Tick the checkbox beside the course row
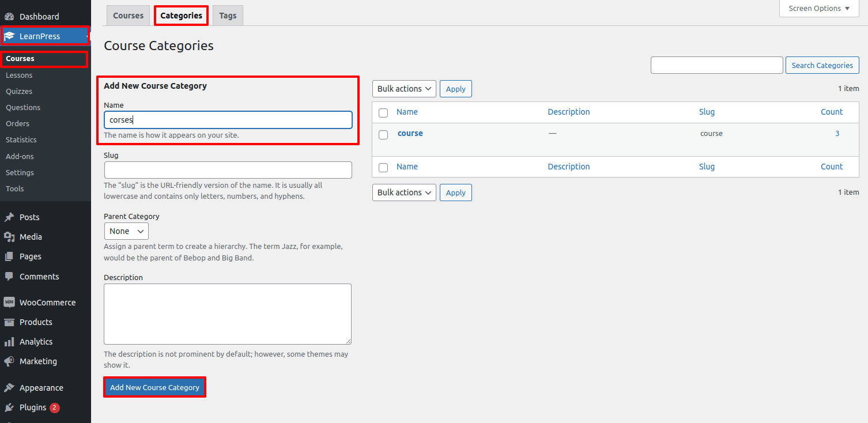Screen dimensions: 868x423 [383, 134]
